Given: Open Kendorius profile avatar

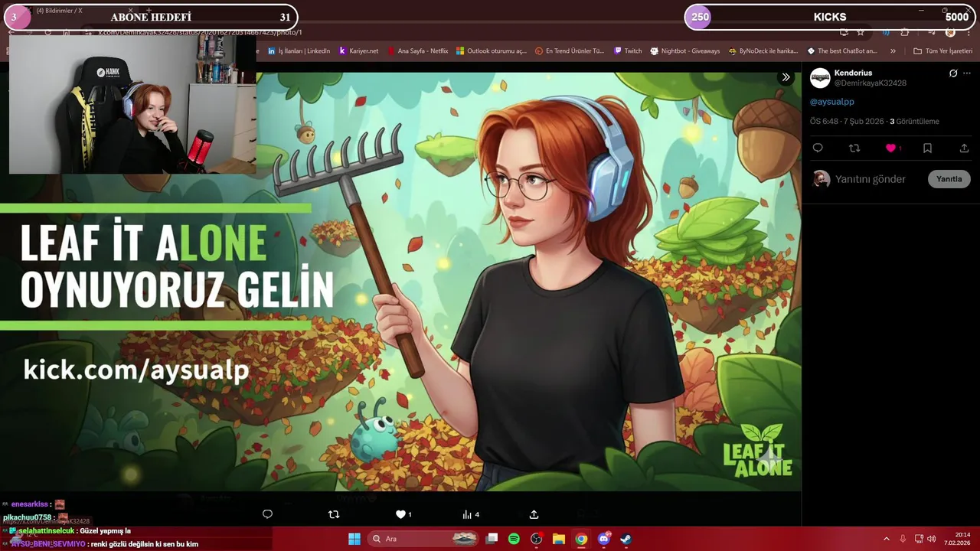Looking at the screenshot, I should (x=820, y=77).
